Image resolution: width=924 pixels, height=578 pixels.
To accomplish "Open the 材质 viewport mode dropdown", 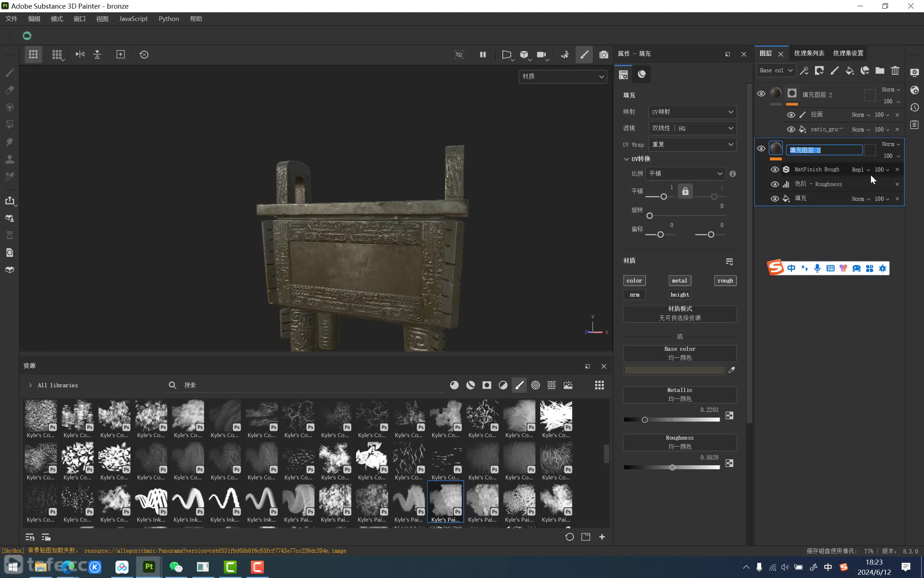I will pyautogui.click(x=563, y=77).
